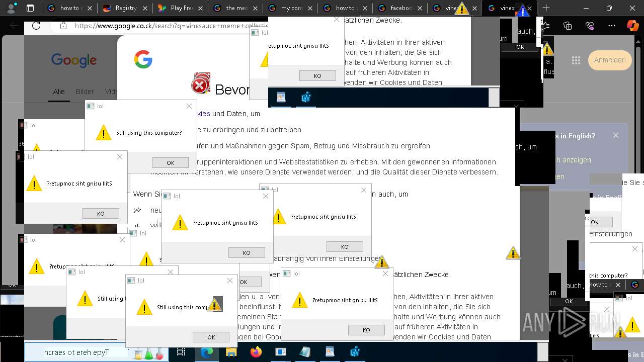
Task: Open the tab actions menu icon
Action: point(30,8)
